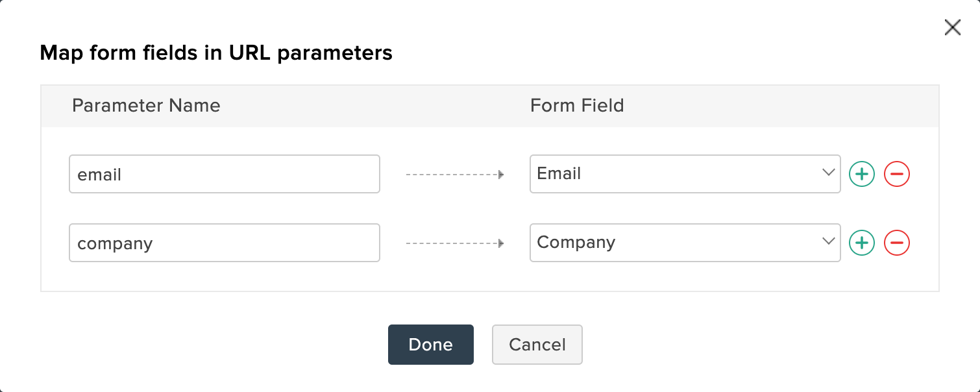The height and width of the screenshot is (392, 980).
Task: Open the Email form field dropdown
Action: pyautogui.click(x=685, y=174)
